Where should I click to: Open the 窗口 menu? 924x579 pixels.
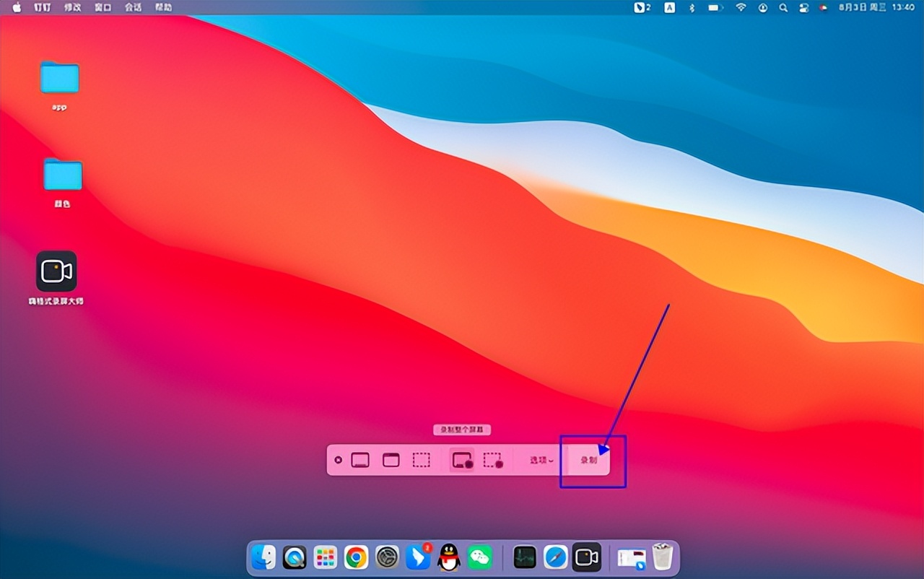[x=102, y=7]
